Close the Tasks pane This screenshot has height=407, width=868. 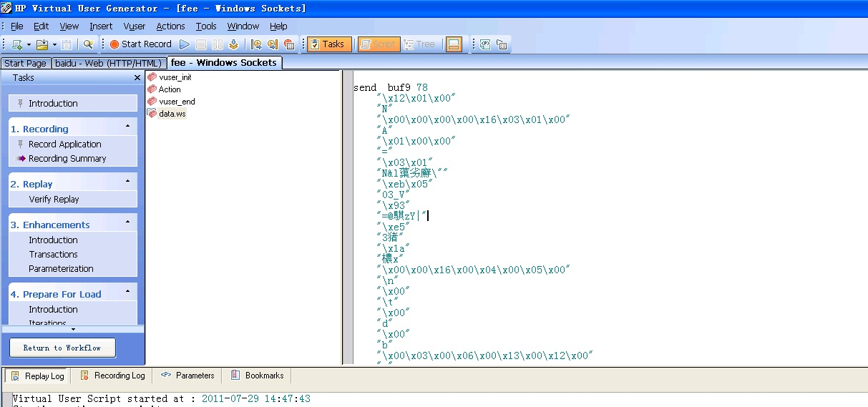137,78
